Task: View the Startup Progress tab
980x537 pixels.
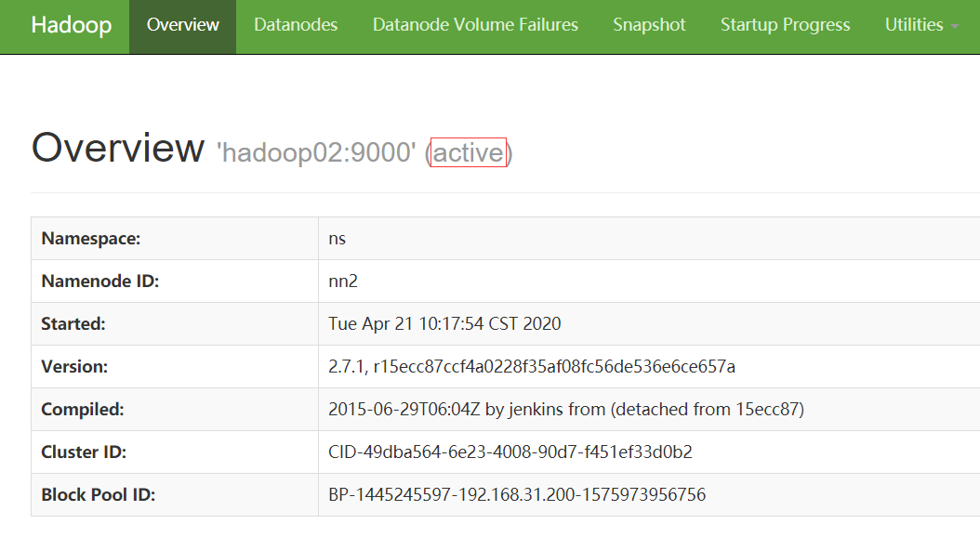Action: tap(785, 26)
